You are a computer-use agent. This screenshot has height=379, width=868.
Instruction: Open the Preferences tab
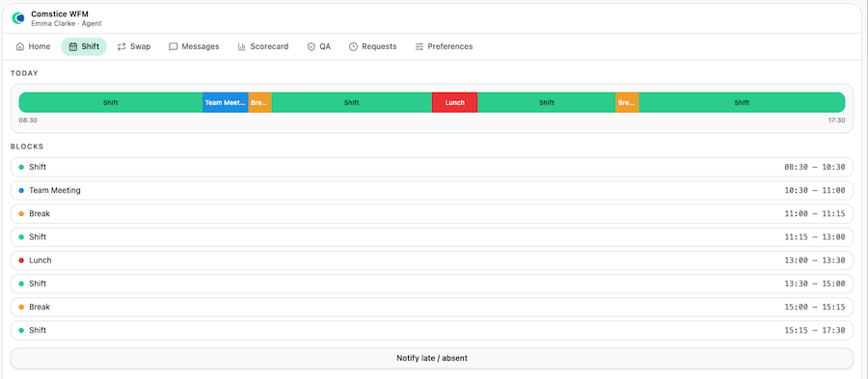[444, 46]
